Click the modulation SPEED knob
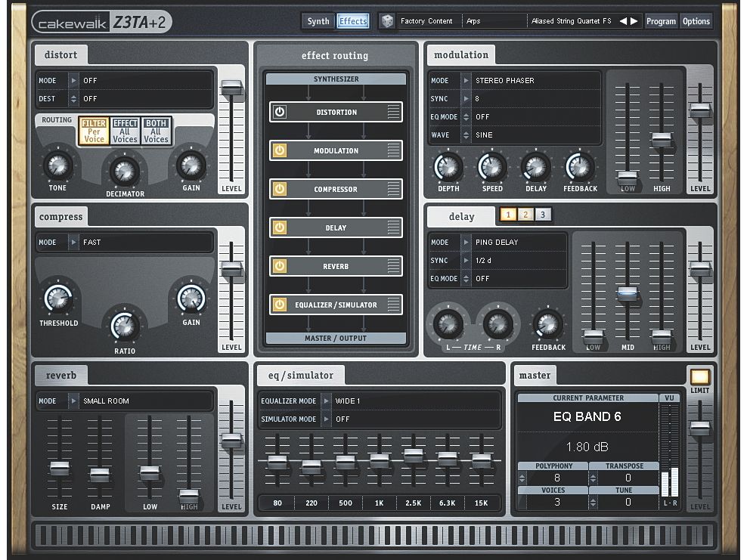 [492, 167]
